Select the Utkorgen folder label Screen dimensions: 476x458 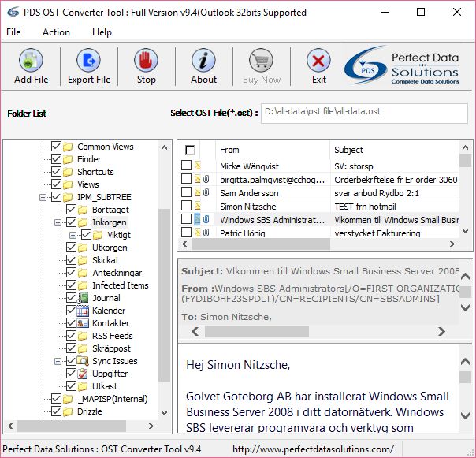click(110, 248)
